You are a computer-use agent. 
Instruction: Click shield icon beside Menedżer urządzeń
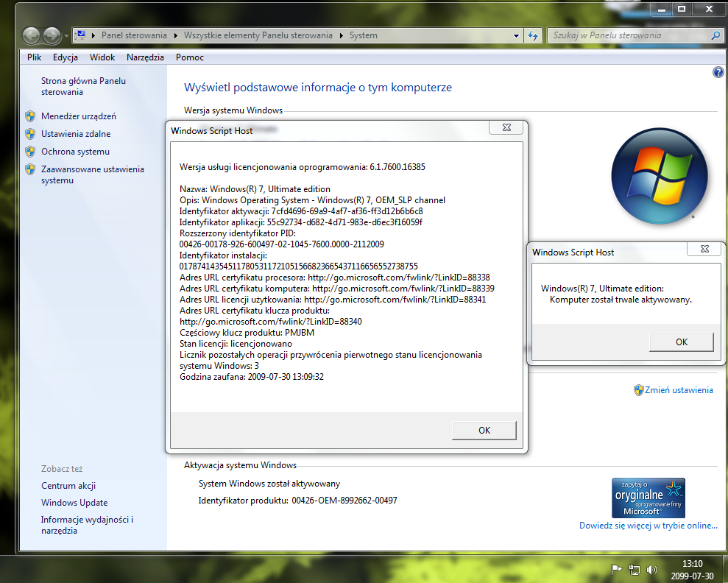30,116
